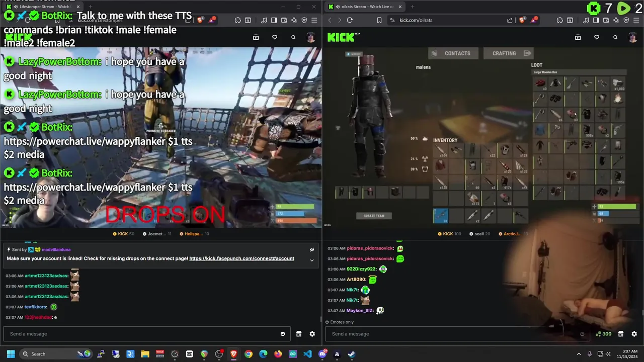Click username tevfikkors in Lifestomper chat
Image resolution: width=644 pixels, height=362 pixels.
pyautogui.click(x=36, y=307)
